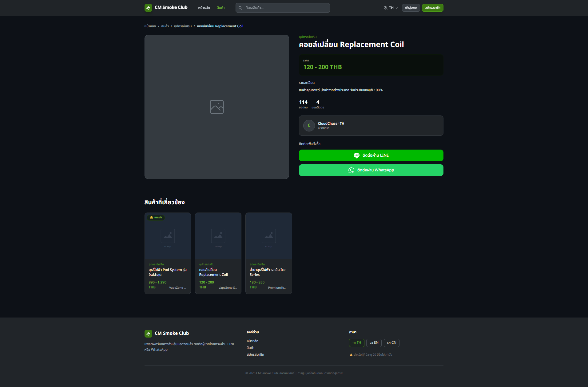Click the 114 view count

(303, 102)
